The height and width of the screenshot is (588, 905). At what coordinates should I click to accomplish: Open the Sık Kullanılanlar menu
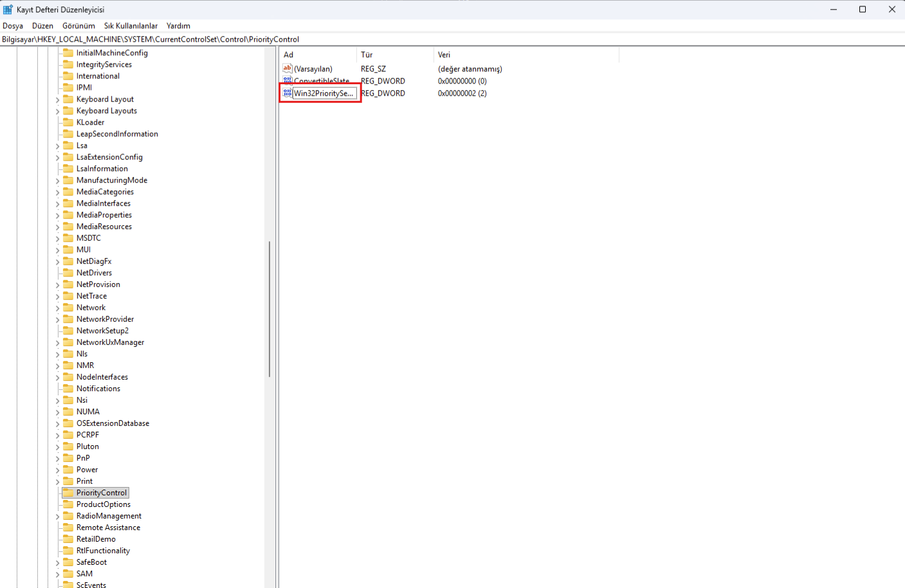(x=131, y=26)
